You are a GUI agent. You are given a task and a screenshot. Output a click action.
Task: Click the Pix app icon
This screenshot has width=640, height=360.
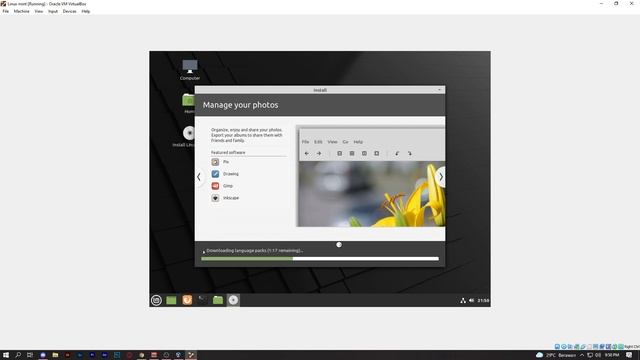click(215, 162)
